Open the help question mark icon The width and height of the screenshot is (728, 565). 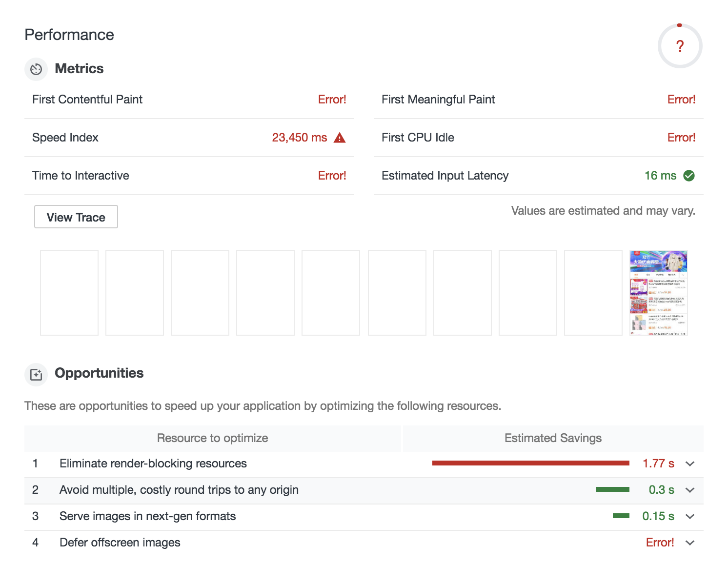pyautogui.click(x=680, y=45)
